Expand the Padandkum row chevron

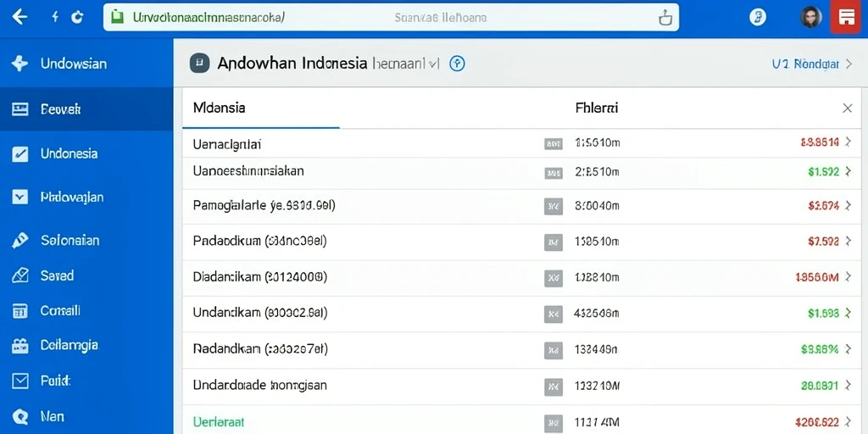tap(848, 242)
